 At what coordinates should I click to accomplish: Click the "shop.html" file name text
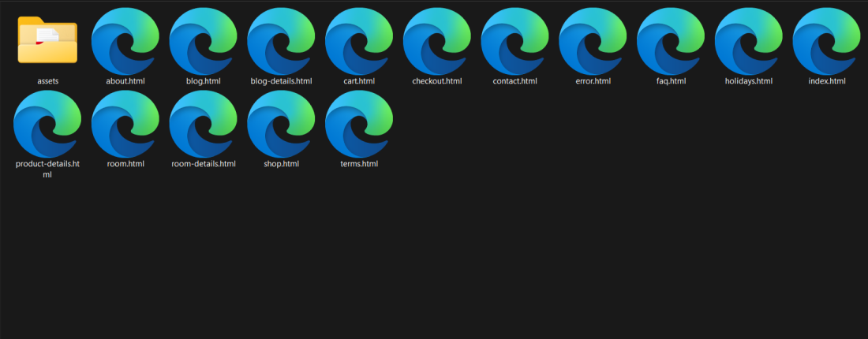tap(281, 164)
